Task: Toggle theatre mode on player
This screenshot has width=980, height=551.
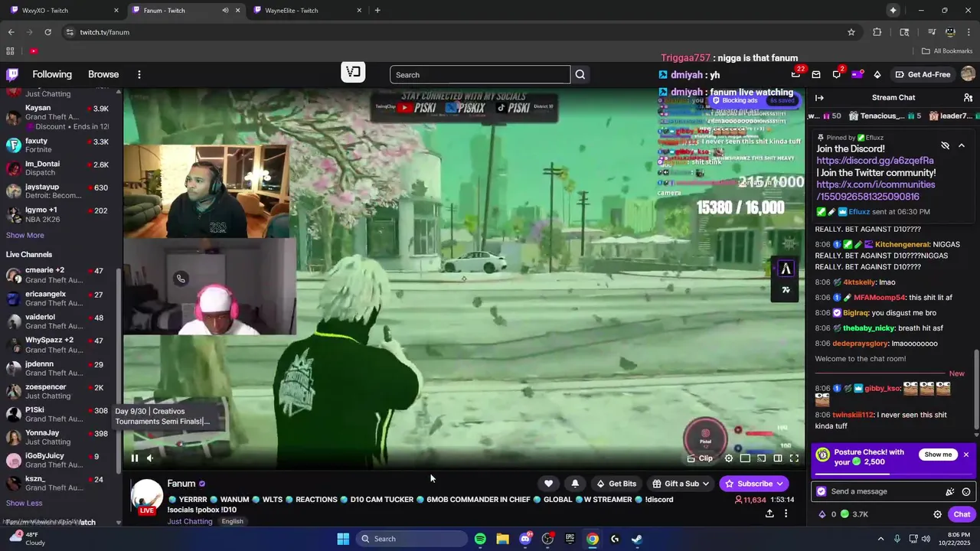Action: 778,458
